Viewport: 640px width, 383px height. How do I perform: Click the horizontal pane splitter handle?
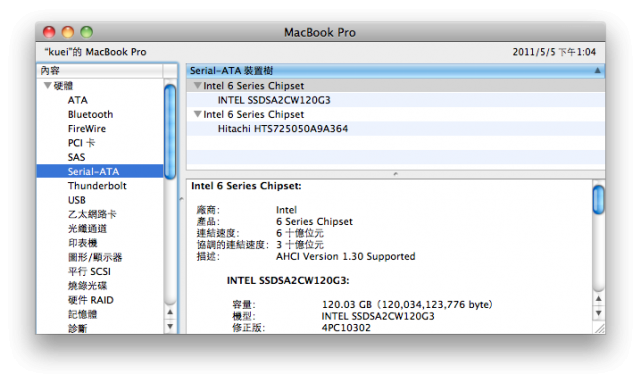(395, 174)
